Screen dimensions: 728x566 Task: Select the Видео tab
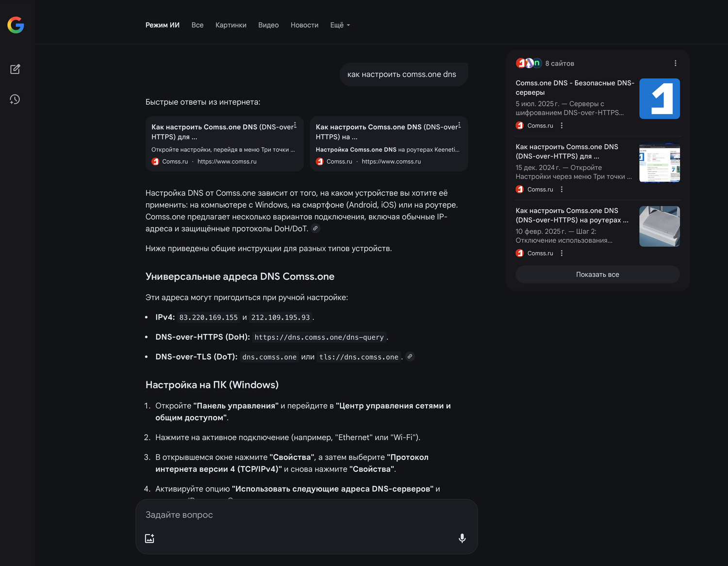coord(268,25)
